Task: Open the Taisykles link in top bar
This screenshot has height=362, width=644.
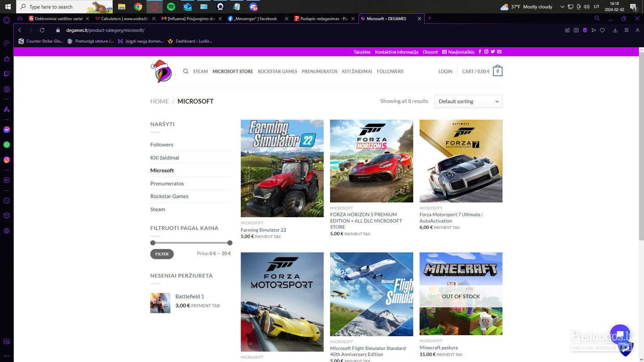Action: tap(362, 52)
